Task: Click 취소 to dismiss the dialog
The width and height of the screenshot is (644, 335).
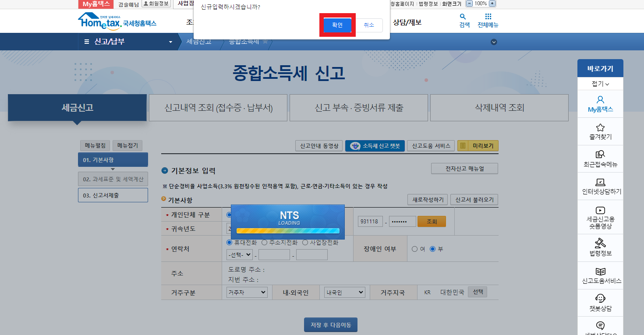Action: (x=369, y=25)
